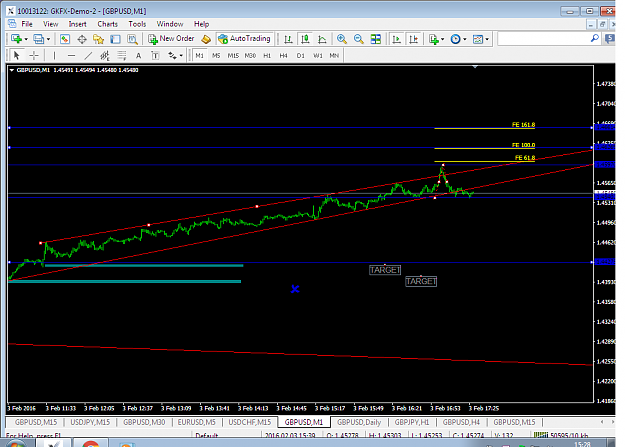Open the Strategy Tester magnifier icon
This screenshot has width=625, height=447.
[x=132, y=39]
